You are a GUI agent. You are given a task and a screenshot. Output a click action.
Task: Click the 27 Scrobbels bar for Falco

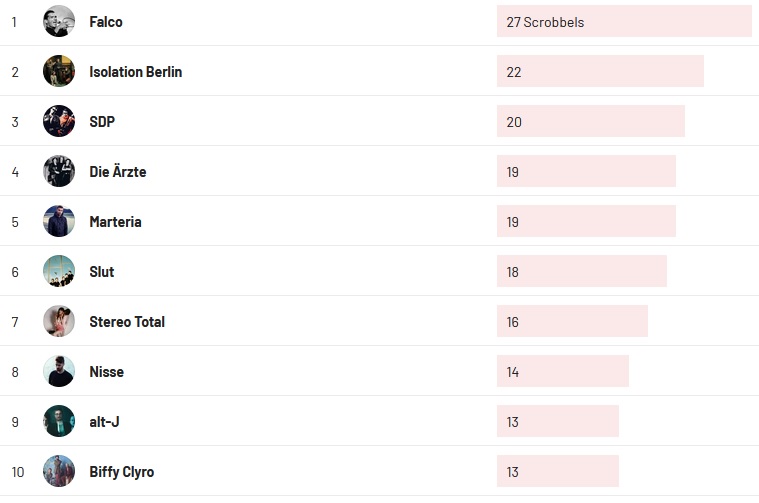[x=623, y=22]
